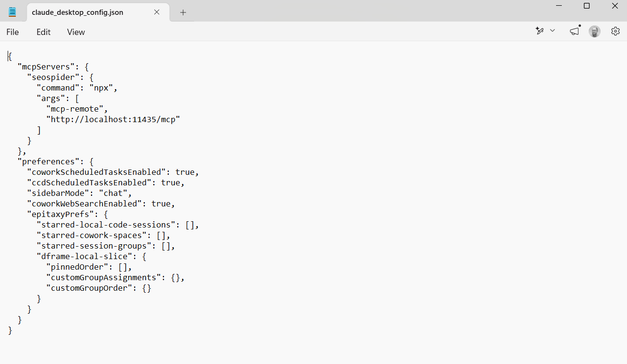The width and height of the screenshot is (627, 364).
Task: Click "starred-session-groups" key
Action: 94,246
